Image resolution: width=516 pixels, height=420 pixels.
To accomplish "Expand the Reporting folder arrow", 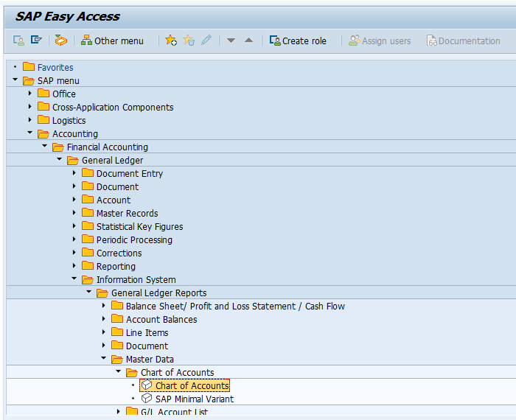I will 74,265.
